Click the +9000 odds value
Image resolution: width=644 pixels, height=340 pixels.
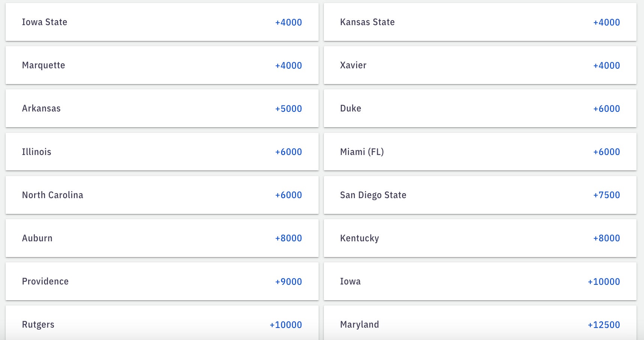(x=288, y=281)
